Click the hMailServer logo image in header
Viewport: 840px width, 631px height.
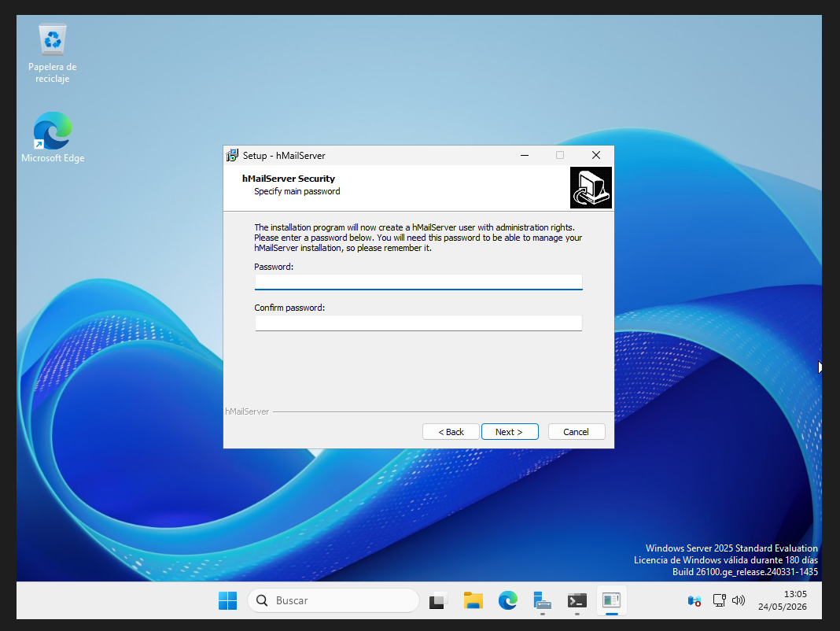(591, 187)
